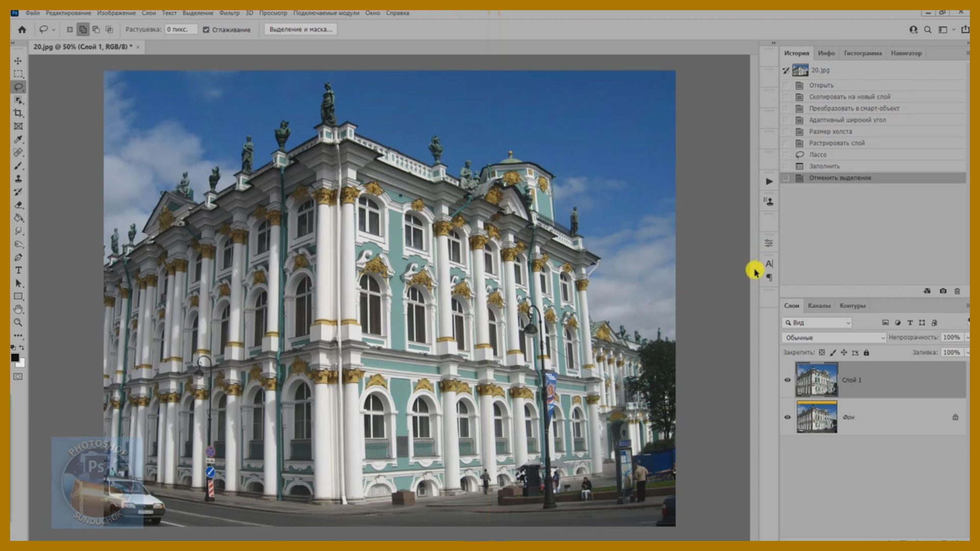Open the Фильтр menu

(229, 13)
